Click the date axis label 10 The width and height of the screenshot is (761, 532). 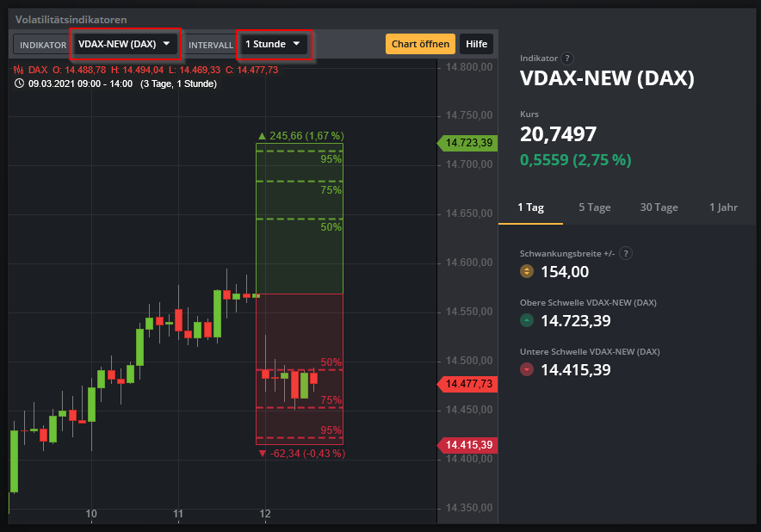click(x=91, y=514)
